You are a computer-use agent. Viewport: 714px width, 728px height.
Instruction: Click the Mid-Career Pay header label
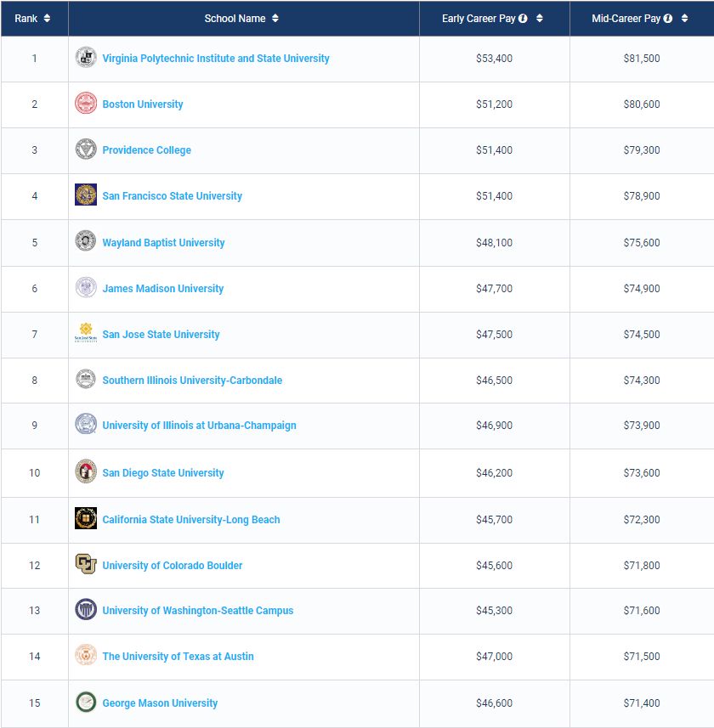click(x=626, y=19)
